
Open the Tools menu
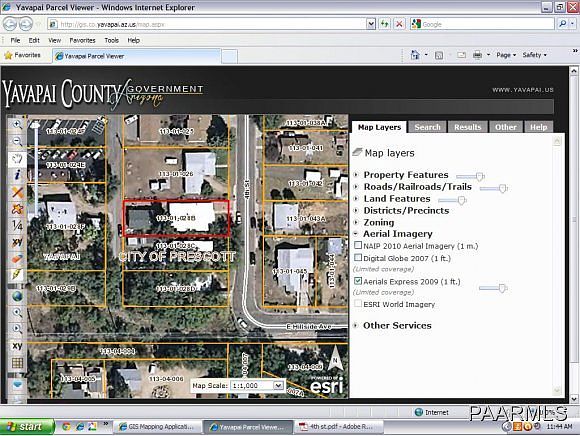(x=111, y=40)
